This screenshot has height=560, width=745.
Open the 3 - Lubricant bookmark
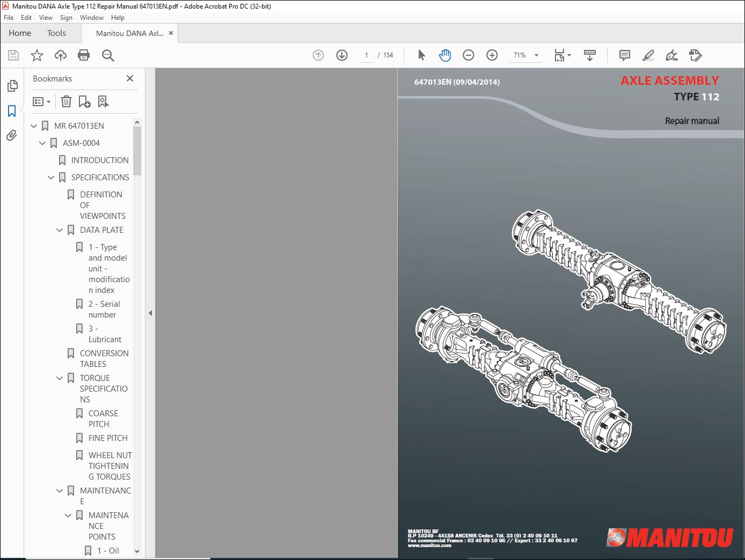pyautogui.click(x=105, y=334)
